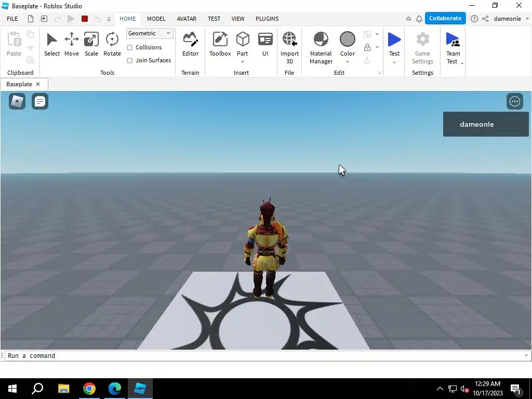Open the notifications bell
This screenshot has width=532, height=399.
[x=419, y=19]
